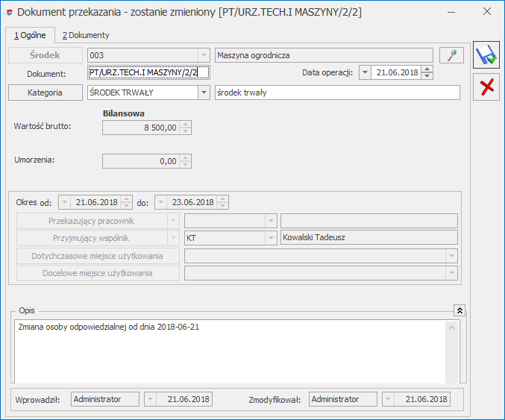Open the Kategoria dropdown list
The height and width of the screenshot is (420, 505).
(x=204, y=93)
